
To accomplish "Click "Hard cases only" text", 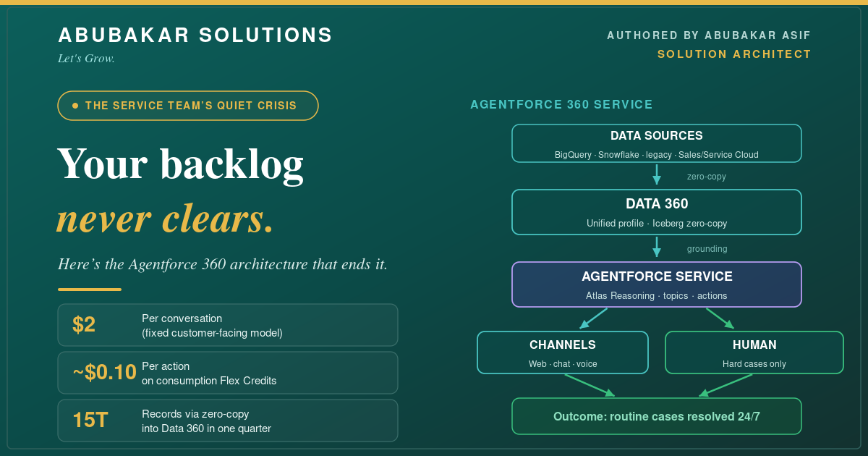I will click(754, 364).
